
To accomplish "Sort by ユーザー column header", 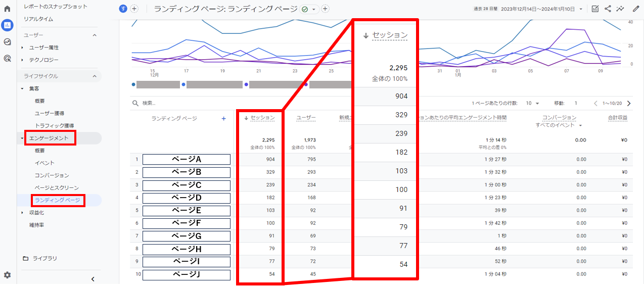I will [x=306, y=118].
